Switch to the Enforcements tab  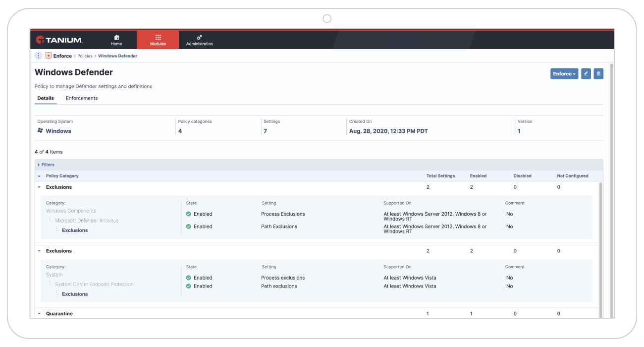coord(82,98)
